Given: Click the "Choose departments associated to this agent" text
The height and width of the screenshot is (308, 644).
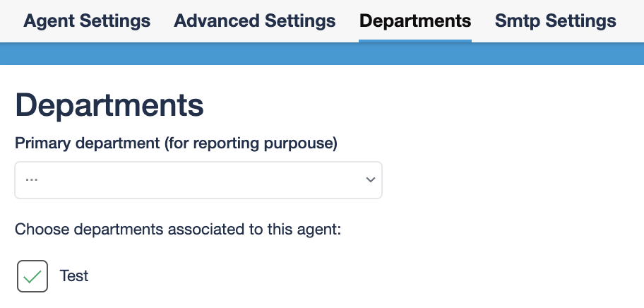Looking at the screenshot, I should click(x=178, y=230).
